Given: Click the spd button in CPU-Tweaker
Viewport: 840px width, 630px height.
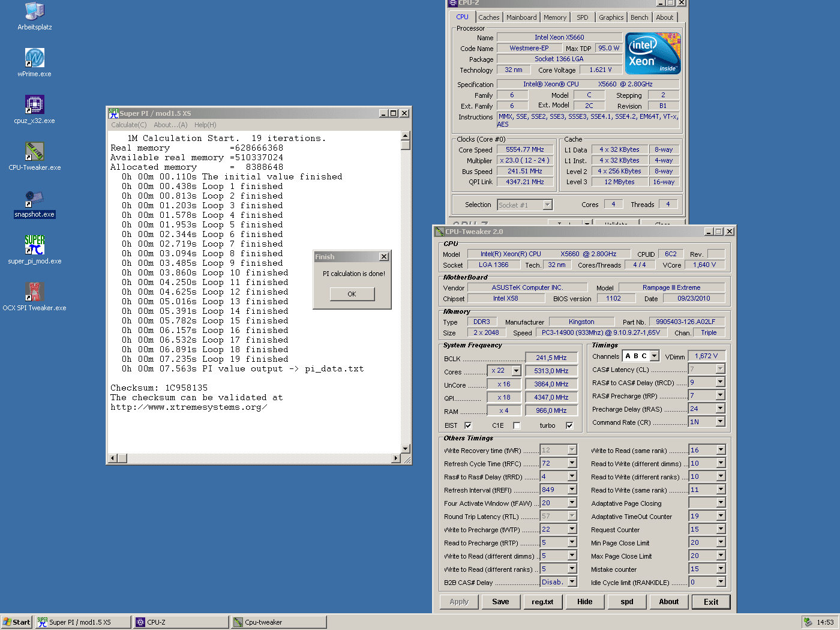Looking at the screenshot, I should pos(626,602).
